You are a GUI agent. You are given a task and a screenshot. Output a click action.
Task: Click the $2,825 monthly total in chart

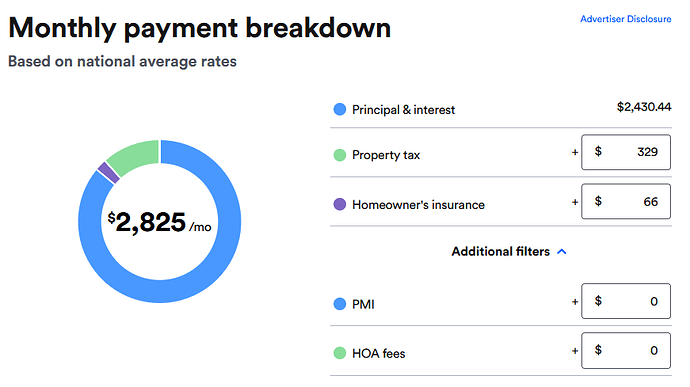coord(159,222)
